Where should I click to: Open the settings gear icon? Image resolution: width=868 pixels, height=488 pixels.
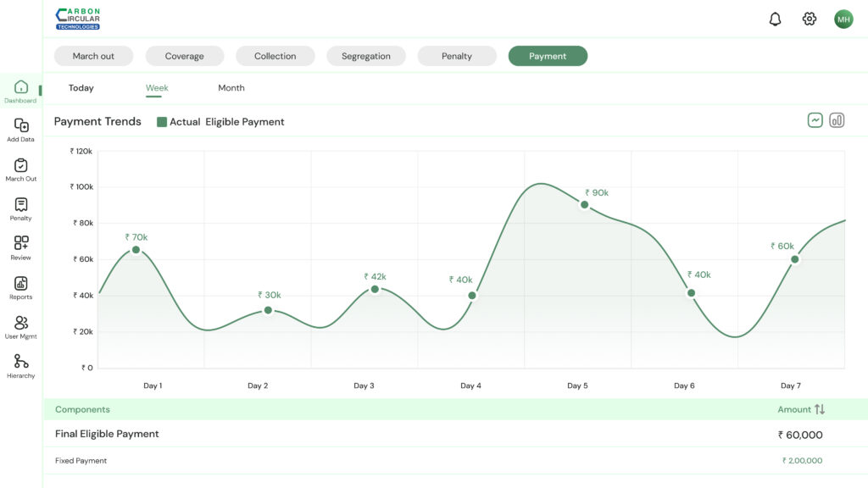coord(810,19)
